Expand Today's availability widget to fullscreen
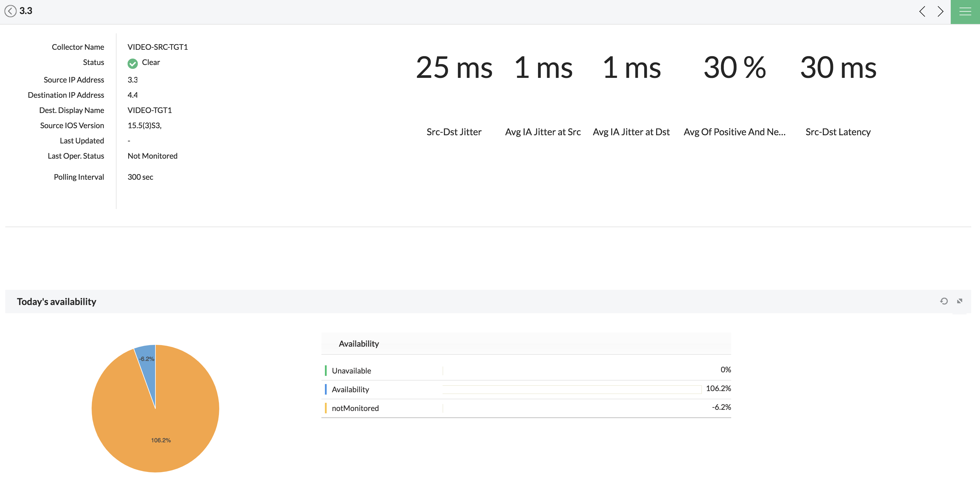 coord(960,301)
